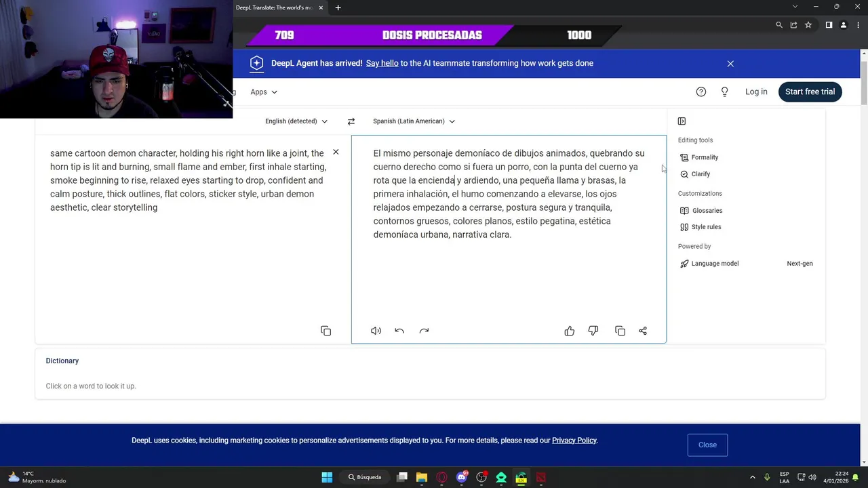Bookmark this page with the star
This screenshot has height=488, width=868.
point(808,25)
